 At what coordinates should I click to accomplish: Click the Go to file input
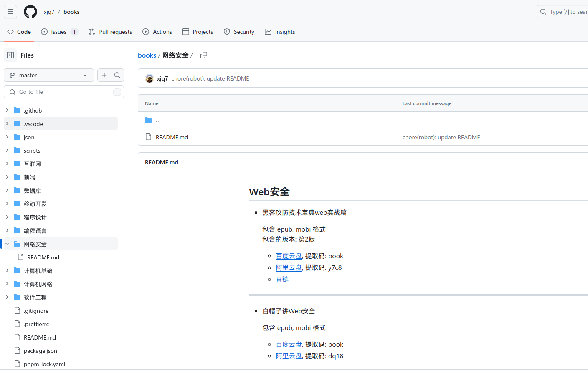pos(65,92)
